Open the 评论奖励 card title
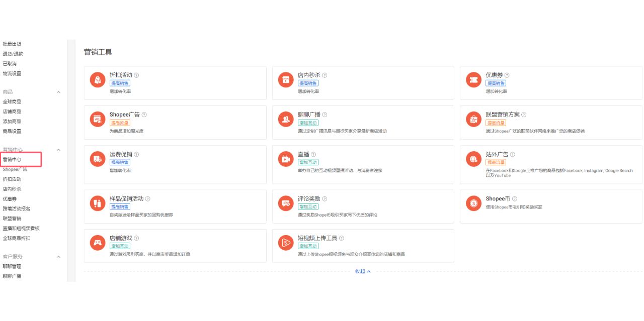Image resolution: width=644 pixels, height=321 pixels. point(309,199)
